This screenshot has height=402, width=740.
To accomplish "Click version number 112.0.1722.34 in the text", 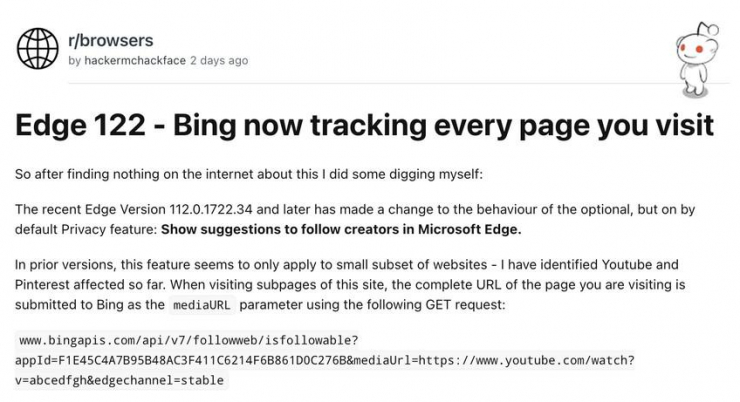I will [211, 209].
